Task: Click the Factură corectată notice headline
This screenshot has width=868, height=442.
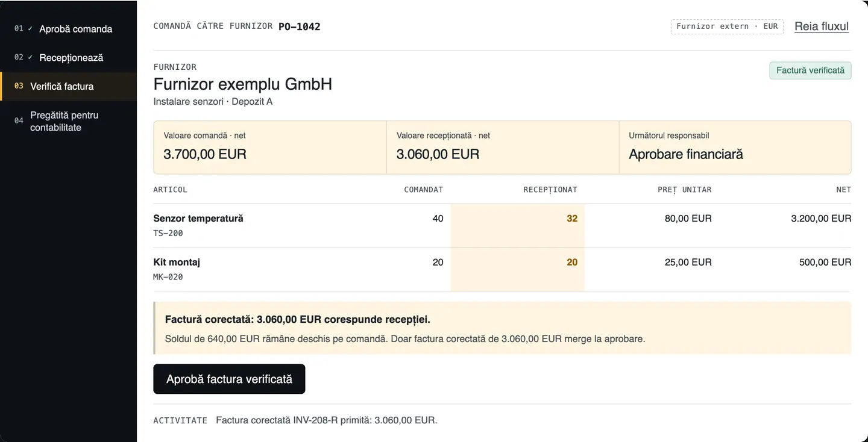Action: 298,320
